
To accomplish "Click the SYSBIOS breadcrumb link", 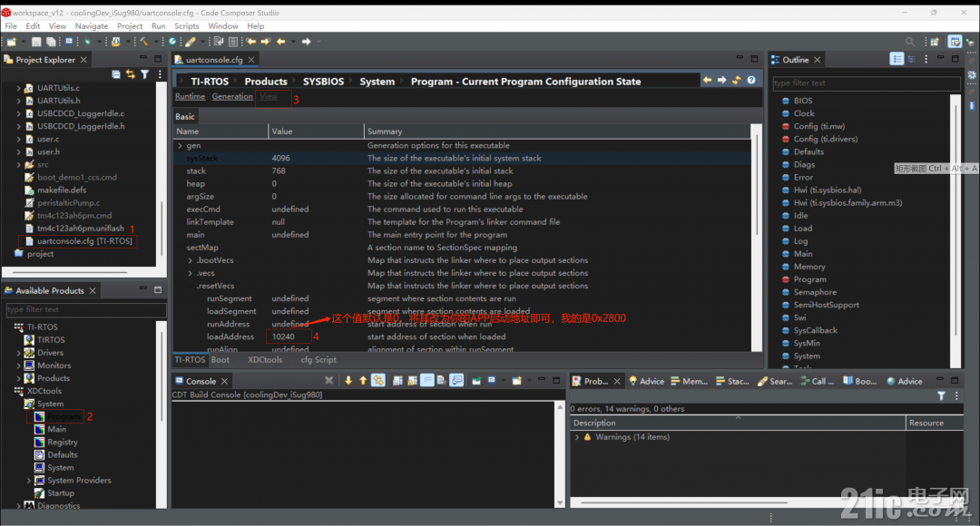I will pyautogui.click(x=323, y=82).
